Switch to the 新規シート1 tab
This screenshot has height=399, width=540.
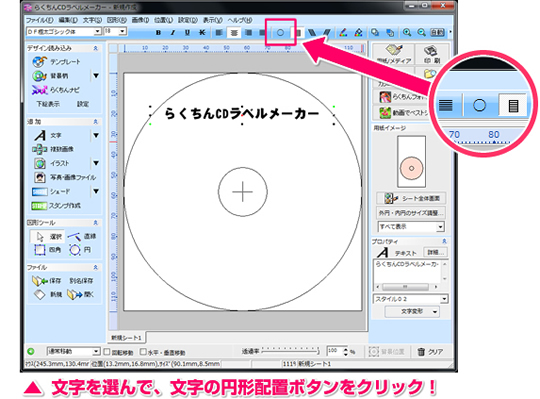(126, 338)
